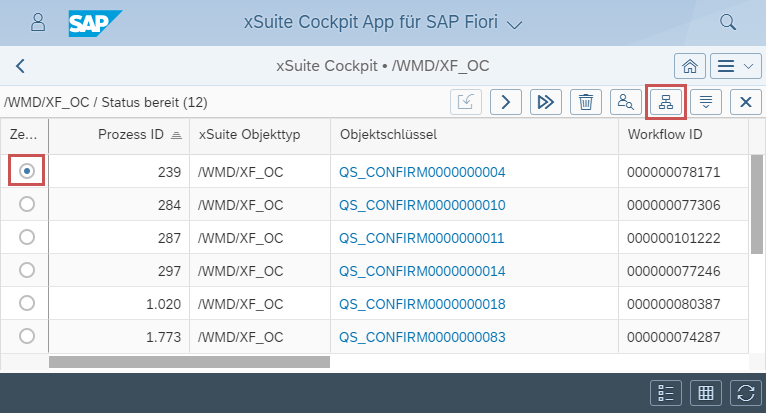Select the radio button for process 287
Viewport: 766px width, 413px height.
tap(27, 237)
